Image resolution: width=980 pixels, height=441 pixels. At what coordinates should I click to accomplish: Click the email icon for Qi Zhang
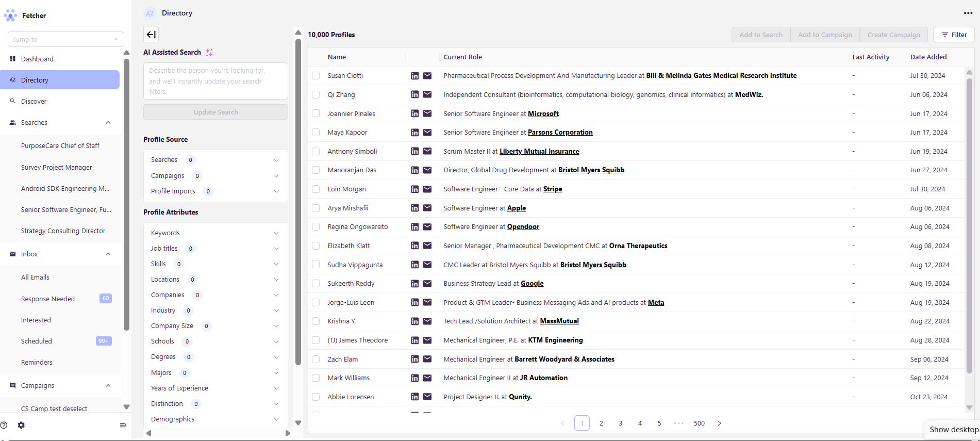[427, 94]
